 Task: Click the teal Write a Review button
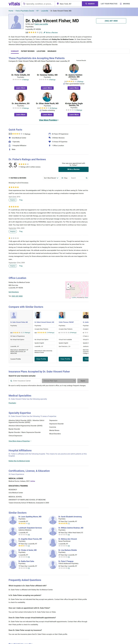73,169
